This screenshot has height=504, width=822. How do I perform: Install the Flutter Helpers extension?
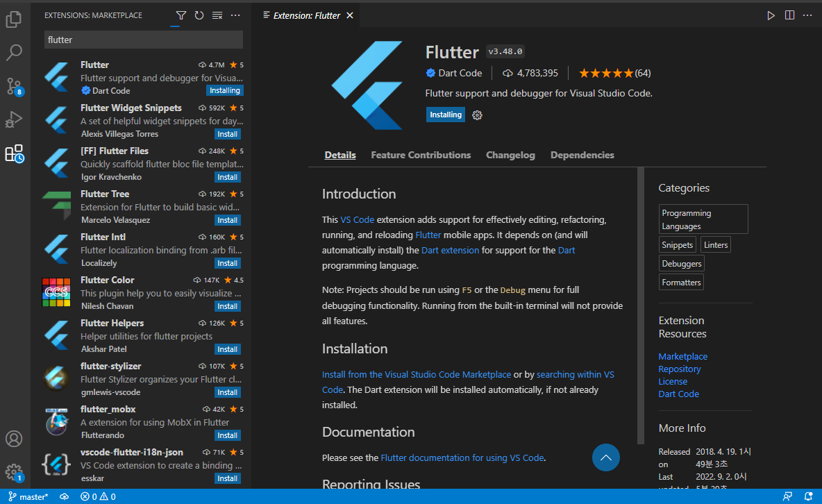click(x=228, y=349)
